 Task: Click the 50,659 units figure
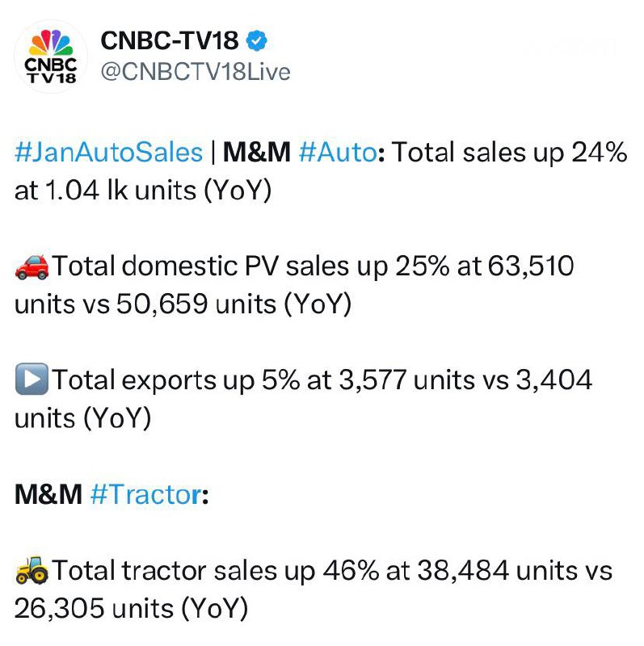click(x=162, y=304)
